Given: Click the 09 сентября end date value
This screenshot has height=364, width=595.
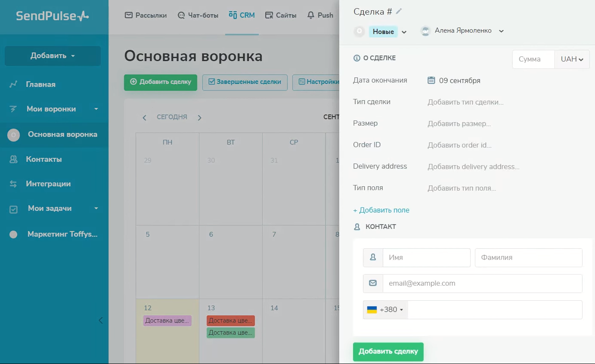Looking at the screenshot, I should click(x=459, y=80).
